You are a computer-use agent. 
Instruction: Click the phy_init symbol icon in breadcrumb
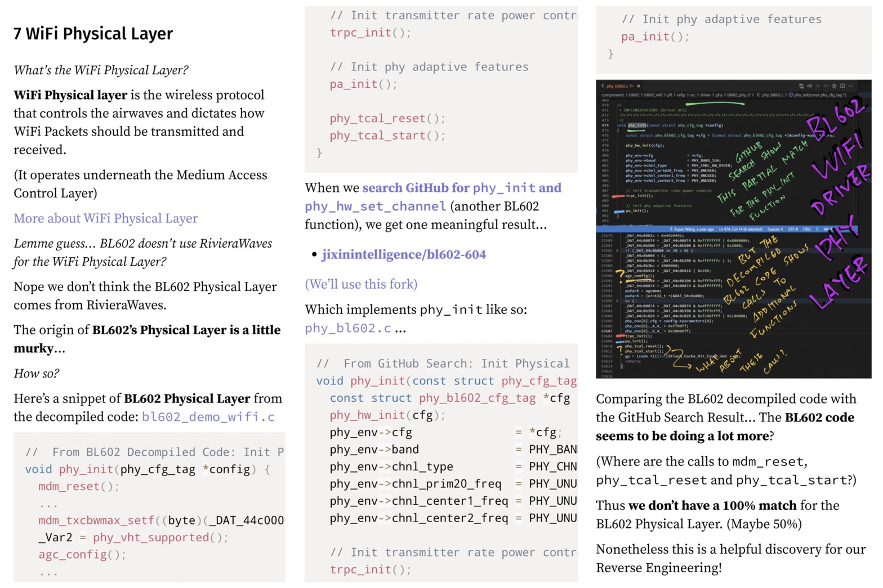coord(791,95)
